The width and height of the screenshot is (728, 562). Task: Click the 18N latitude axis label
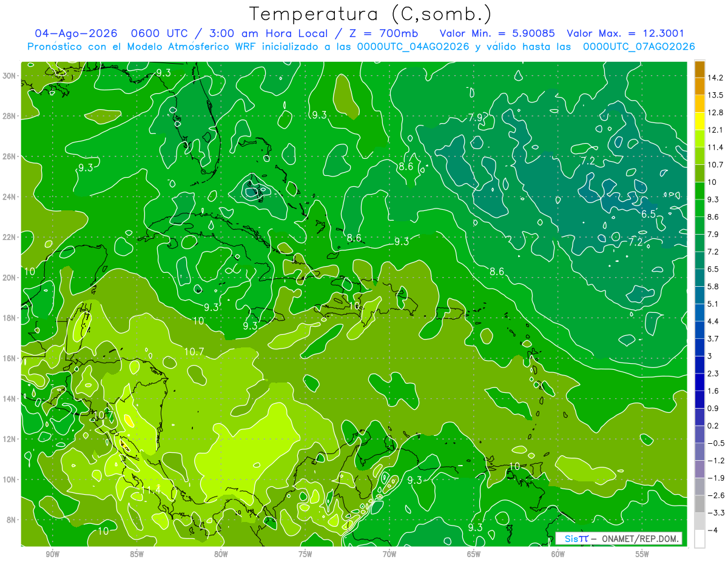(x=10, y=318)
